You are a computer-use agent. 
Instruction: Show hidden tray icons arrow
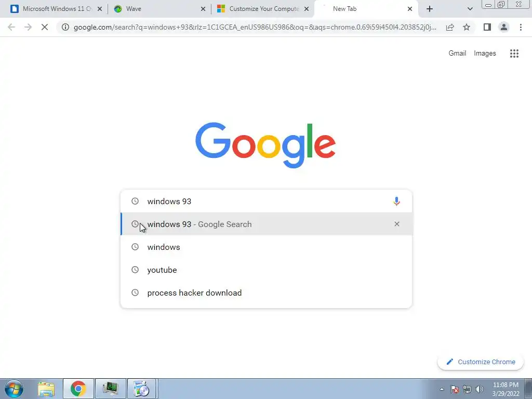442,389
